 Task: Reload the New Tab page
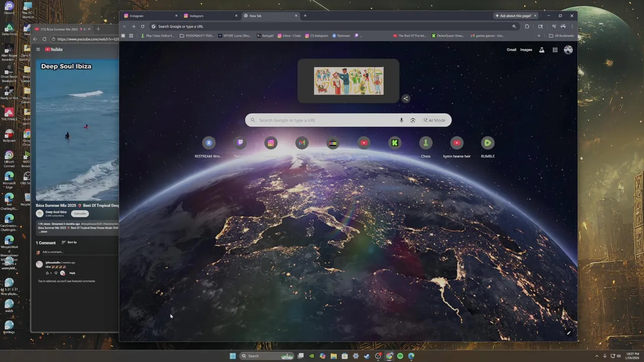coord(143,26)
